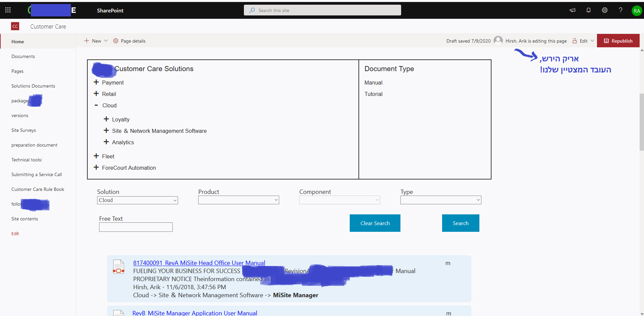Open the Type dropdown

tap(441, 200)
